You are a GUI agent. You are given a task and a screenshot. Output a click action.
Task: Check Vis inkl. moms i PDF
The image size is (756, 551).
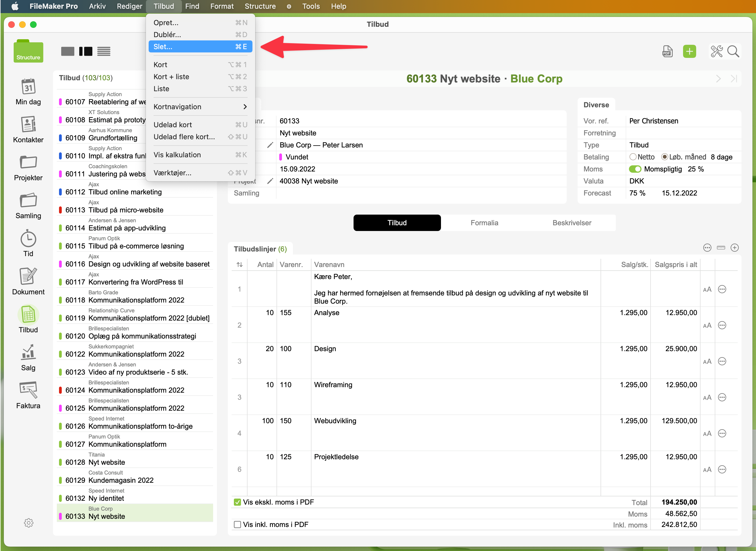237,524
